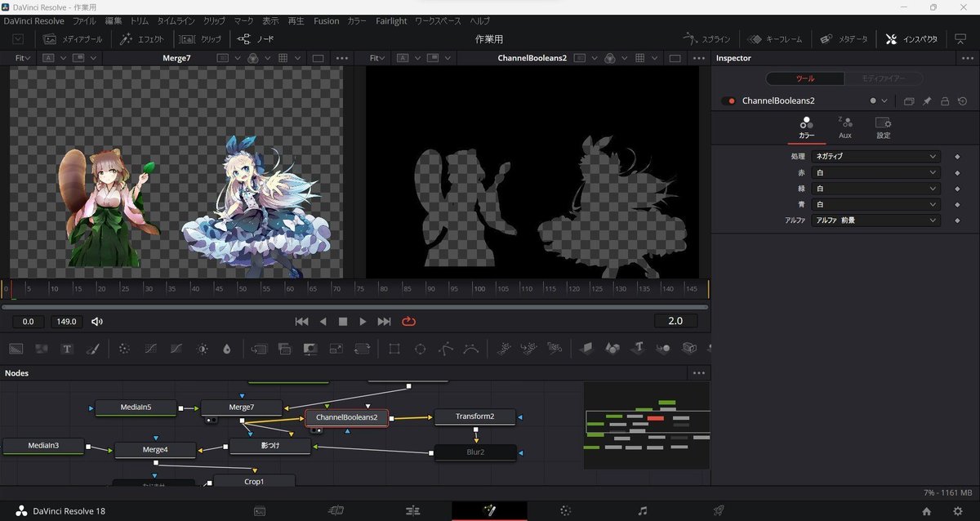The width and height of the screenshot is (980, 521).
Task: Open the Fusion menu in the menu bar
Action: 326,20
